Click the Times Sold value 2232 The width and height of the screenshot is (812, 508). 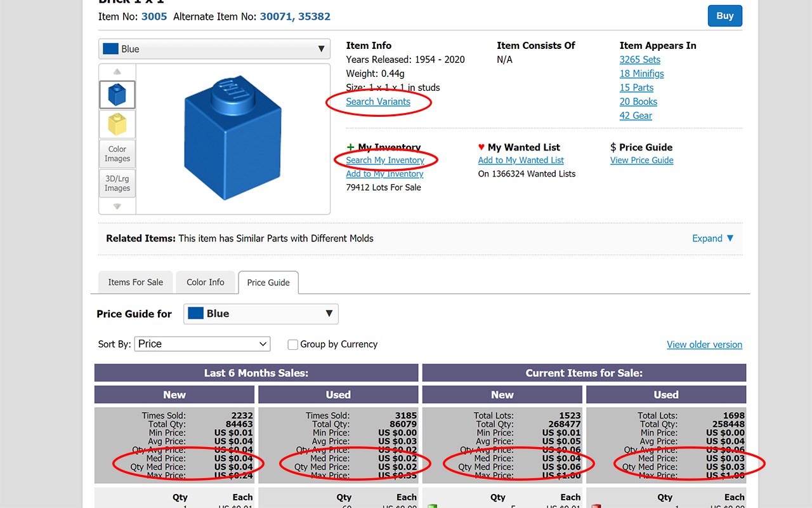tap(242, 416)
